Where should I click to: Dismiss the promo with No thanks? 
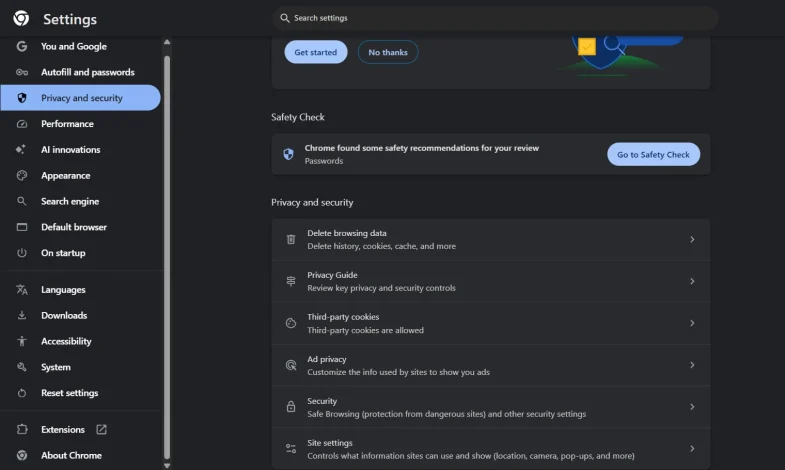point(388,52)
